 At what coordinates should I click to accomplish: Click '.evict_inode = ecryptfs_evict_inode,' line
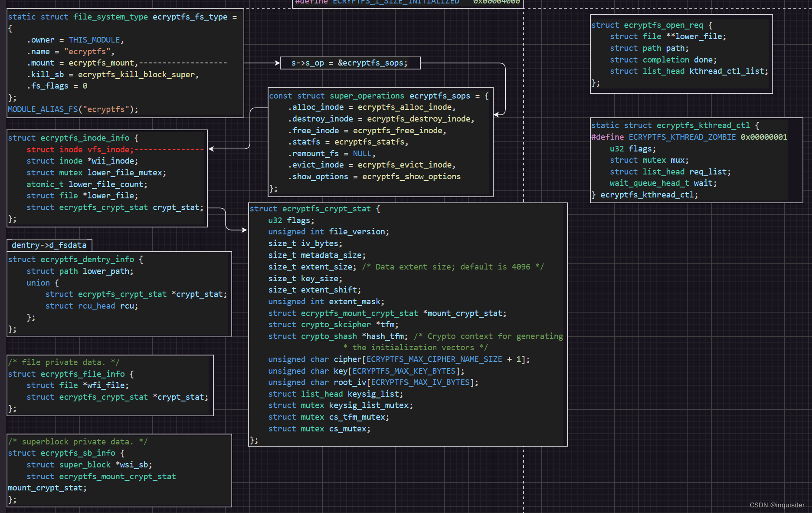(x=372, y=165)
